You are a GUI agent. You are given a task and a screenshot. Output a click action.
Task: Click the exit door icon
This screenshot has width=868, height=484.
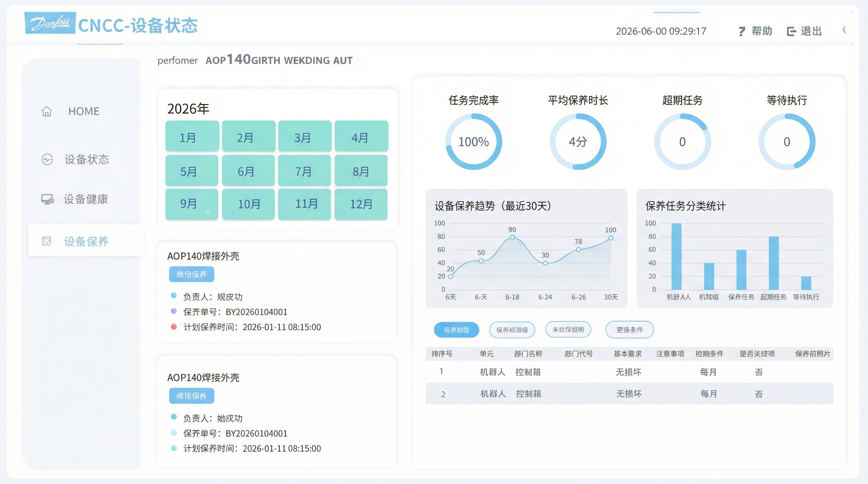[791, 31]
